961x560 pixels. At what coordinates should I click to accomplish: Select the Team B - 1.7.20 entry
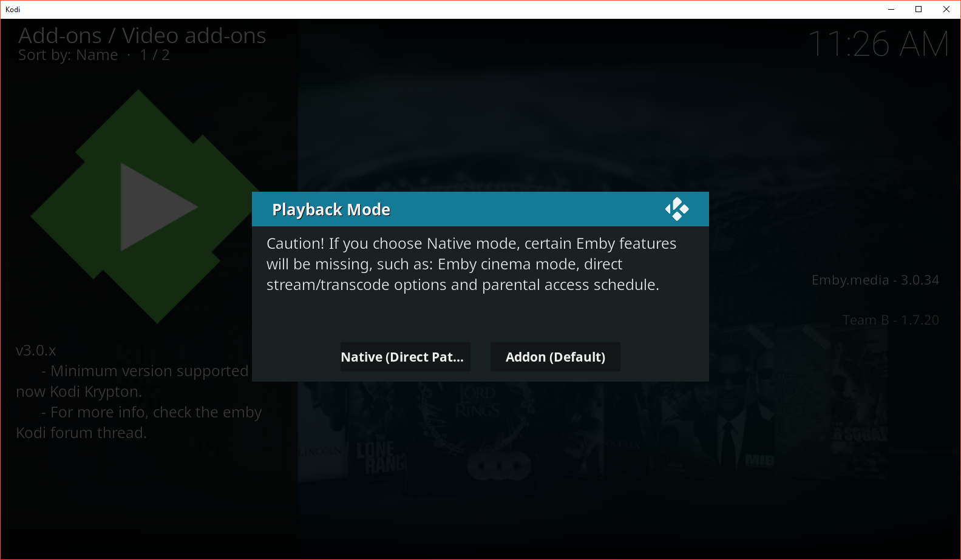(x=891, y=320)
